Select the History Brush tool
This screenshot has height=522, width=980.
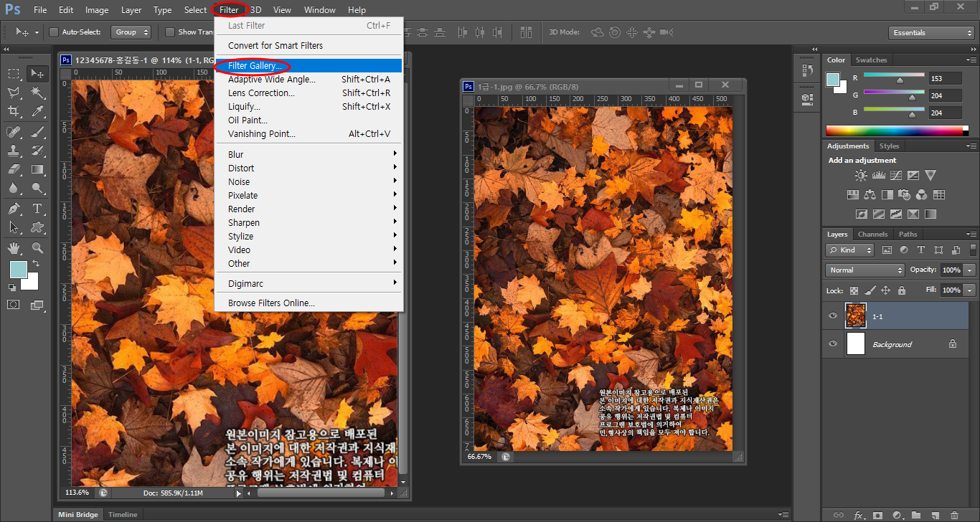point(37,151)
